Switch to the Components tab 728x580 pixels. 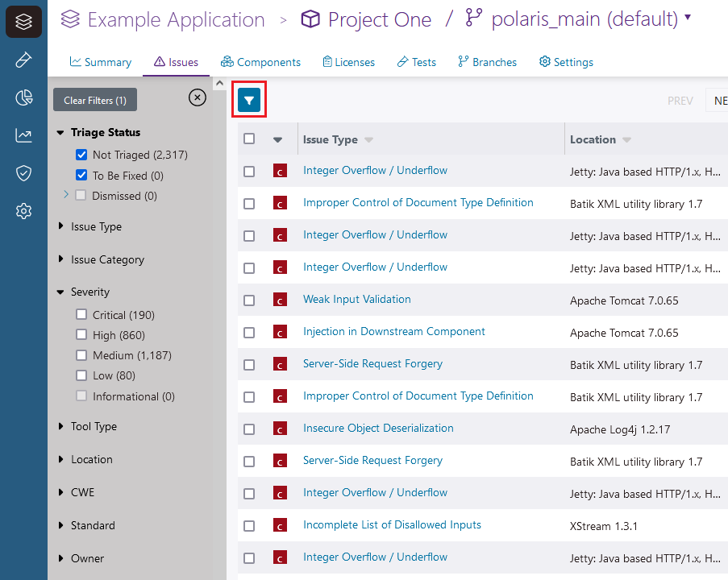(260, 62)
